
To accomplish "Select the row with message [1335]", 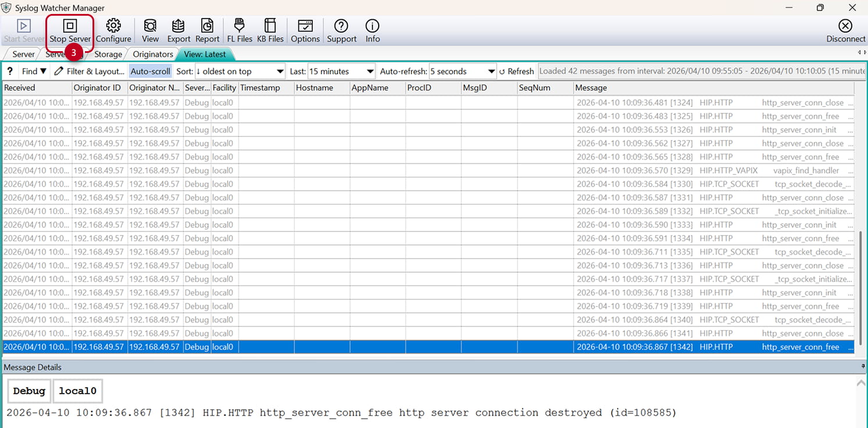I will [x=428, y=252].
